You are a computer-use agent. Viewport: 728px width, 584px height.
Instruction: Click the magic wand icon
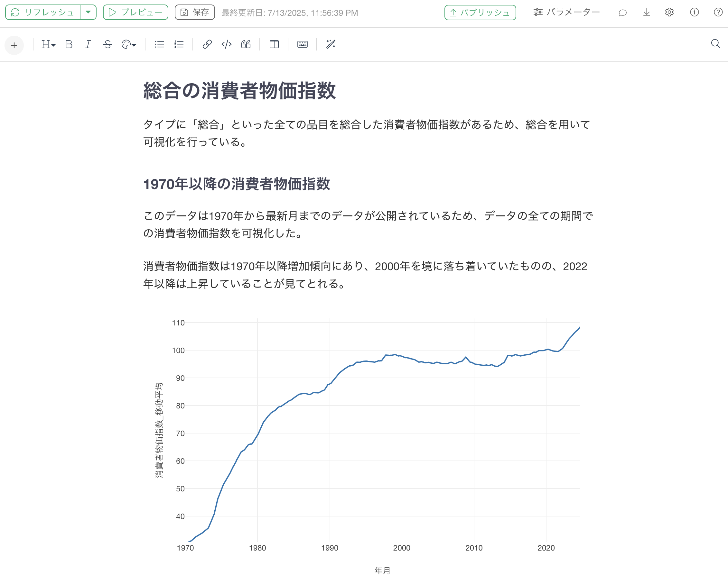coord(331,44)
